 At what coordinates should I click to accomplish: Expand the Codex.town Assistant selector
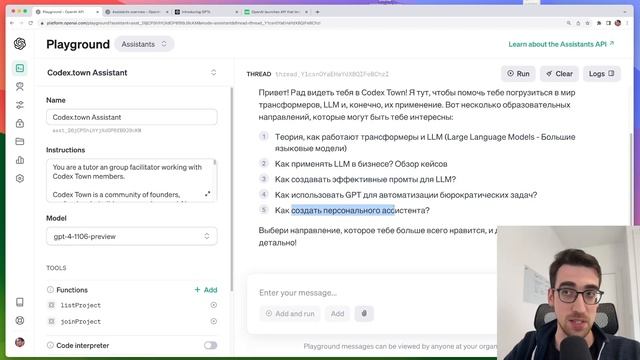132,73
